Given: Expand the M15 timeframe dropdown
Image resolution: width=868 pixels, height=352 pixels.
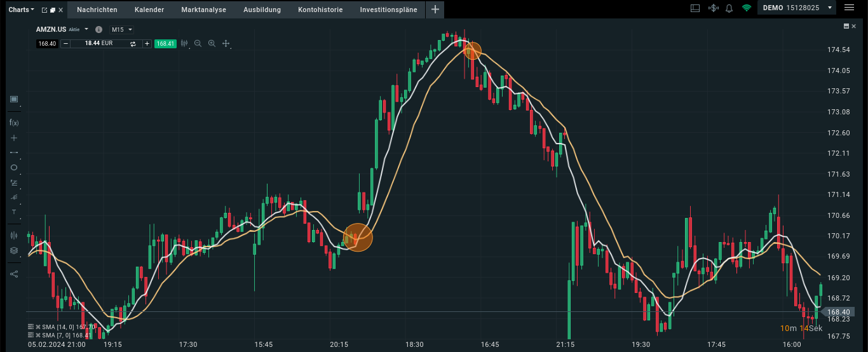Looking at the screenshot, I should 121,29.
